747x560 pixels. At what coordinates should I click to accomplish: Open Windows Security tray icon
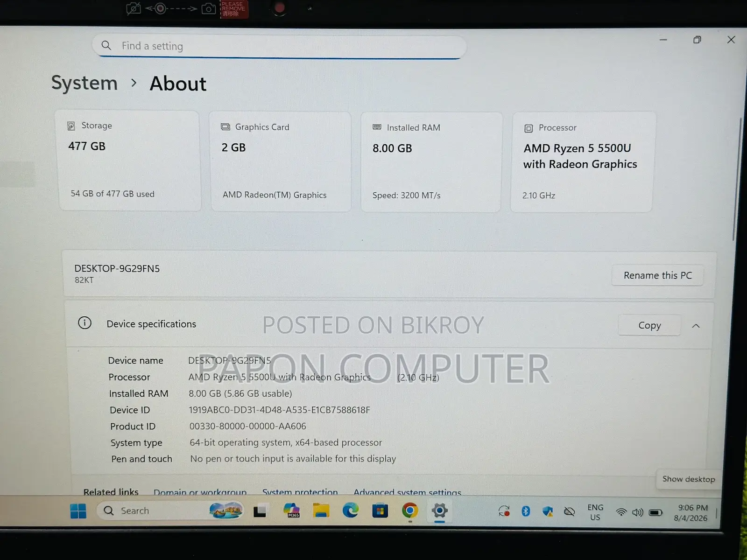pos(548,511)
